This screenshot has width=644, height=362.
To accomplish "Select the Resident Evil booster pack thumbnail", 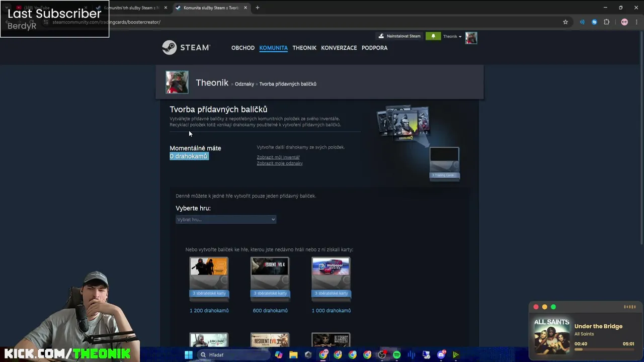I will tap(270, 340).
